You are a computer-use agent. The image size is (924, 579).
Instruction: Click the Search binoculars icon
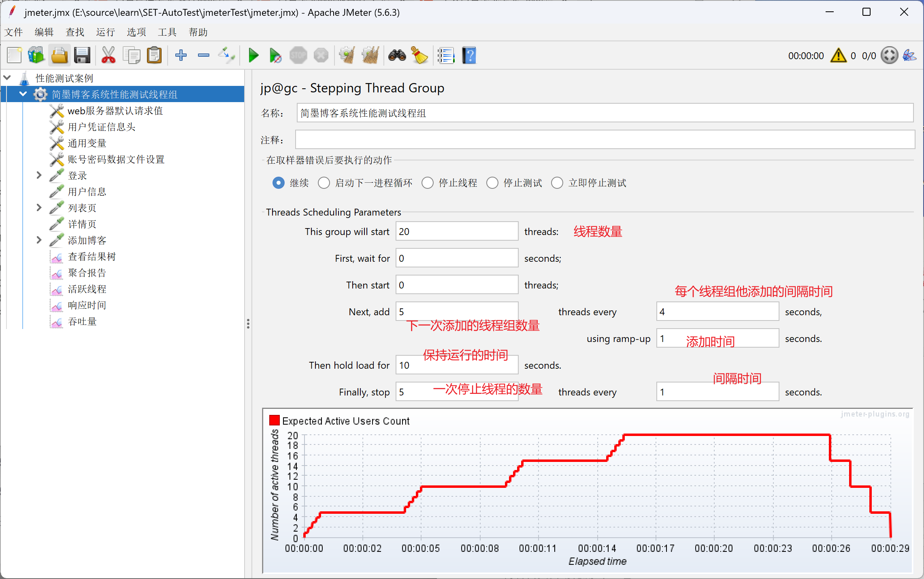[x=397, y=55]
